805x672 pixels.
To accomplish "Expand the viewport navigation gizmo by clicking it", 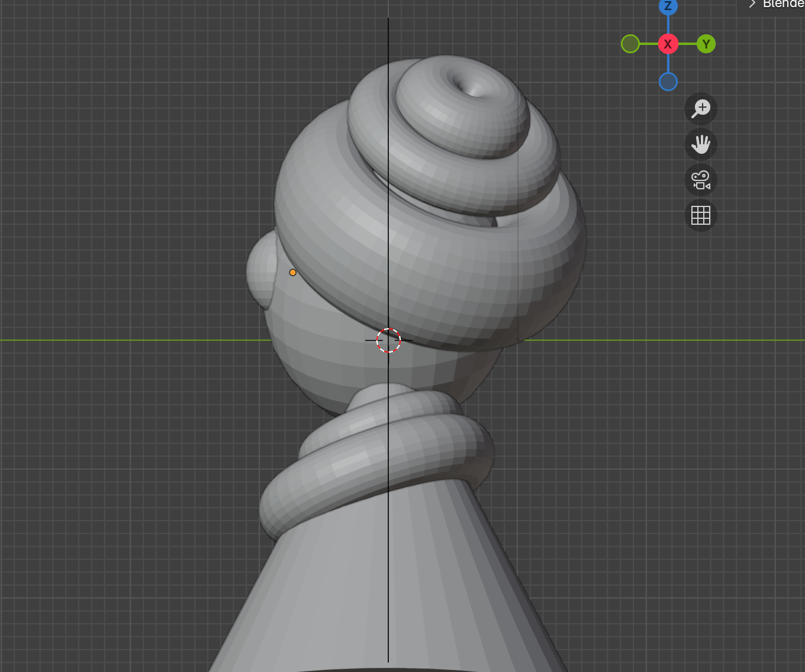I will point(668,44).
